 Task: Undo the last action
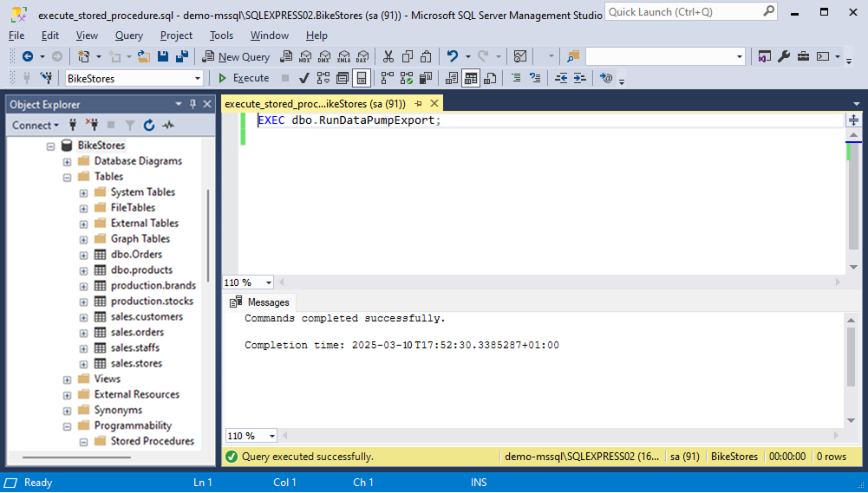coord(453,56)
